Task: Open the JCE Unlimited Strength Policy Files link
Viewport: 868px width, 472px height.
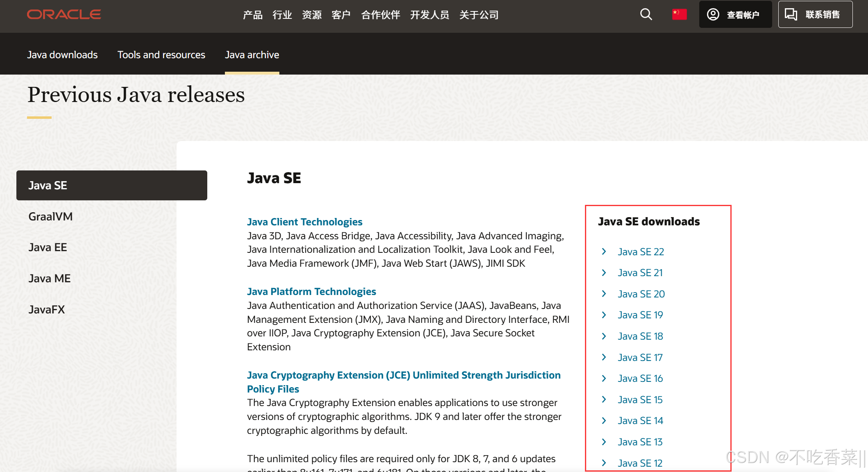Action: pos(404,382)
